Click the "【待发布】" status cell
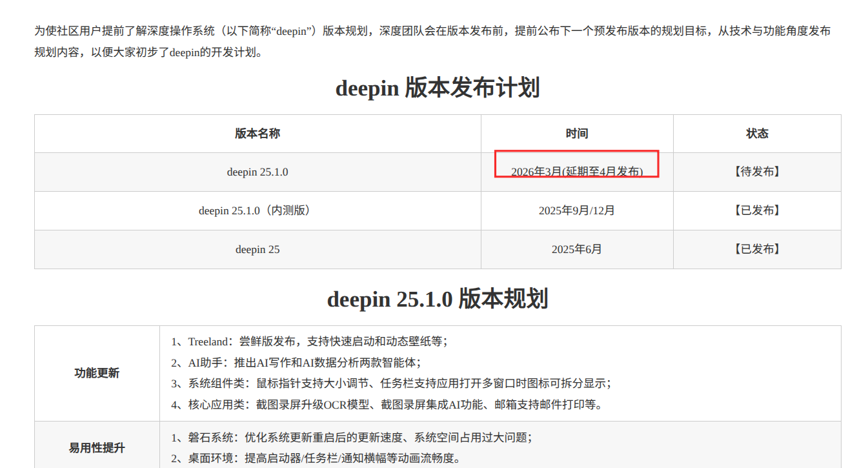This screenshot has height=468, width=868. tap(757, 172)
